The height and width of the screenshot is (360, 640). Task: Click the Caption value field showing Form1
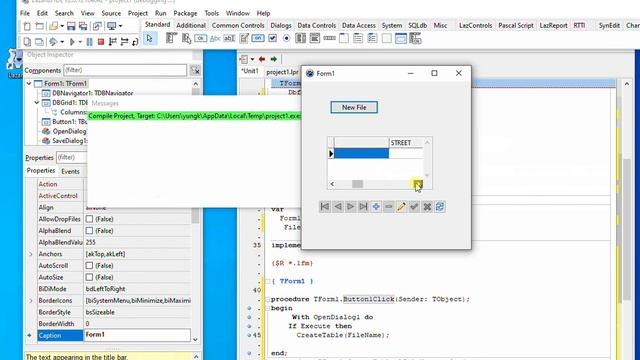137,335
